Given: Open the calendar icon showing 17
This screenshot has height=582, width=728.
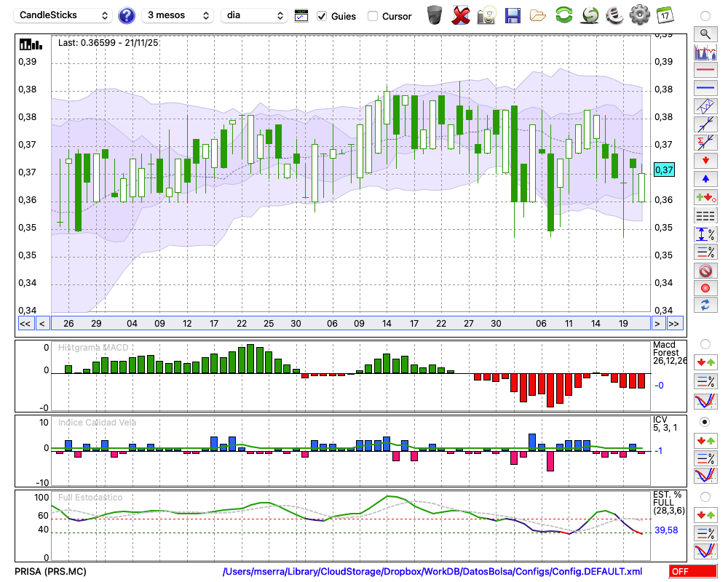Looking at the screenshot, I should coord(664,15).
